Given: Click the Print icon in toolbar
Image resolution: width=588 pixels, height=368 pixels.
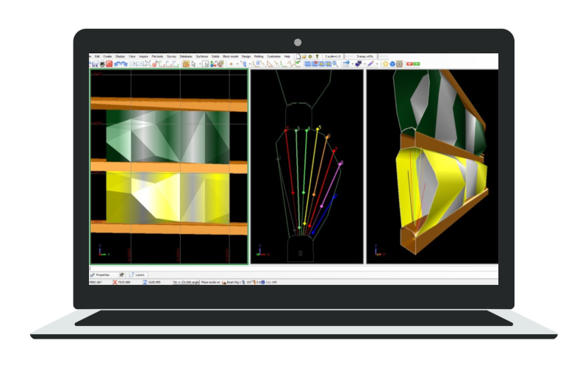Looking at the screenshot, I should point(102,64).
